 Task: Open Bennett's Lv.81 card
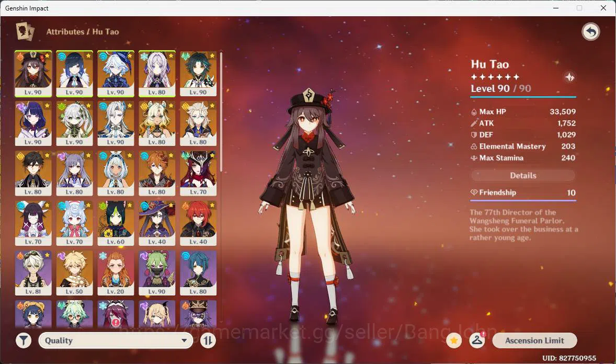(x=33, y=273)
